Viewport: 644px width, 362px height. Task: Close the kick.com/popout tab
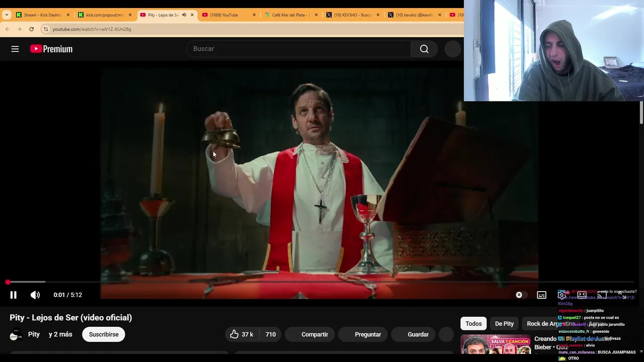click(130, 15)
